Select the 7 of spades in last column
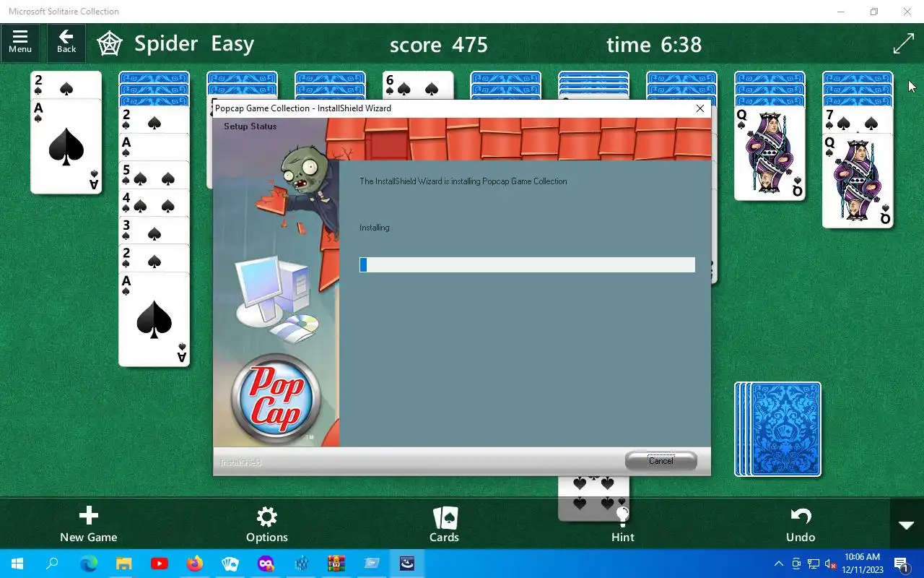924x578 pixels. [x=858, y=120]
